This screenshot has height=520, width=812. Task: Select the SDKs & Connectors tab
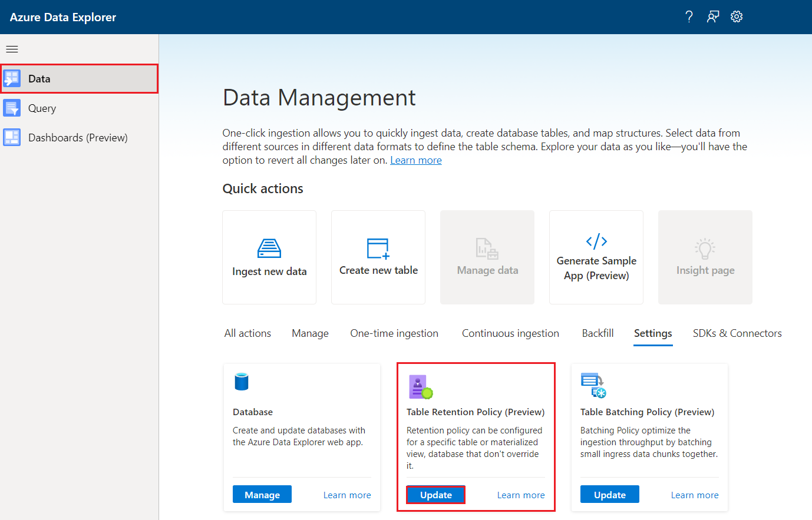coord(737,333)
